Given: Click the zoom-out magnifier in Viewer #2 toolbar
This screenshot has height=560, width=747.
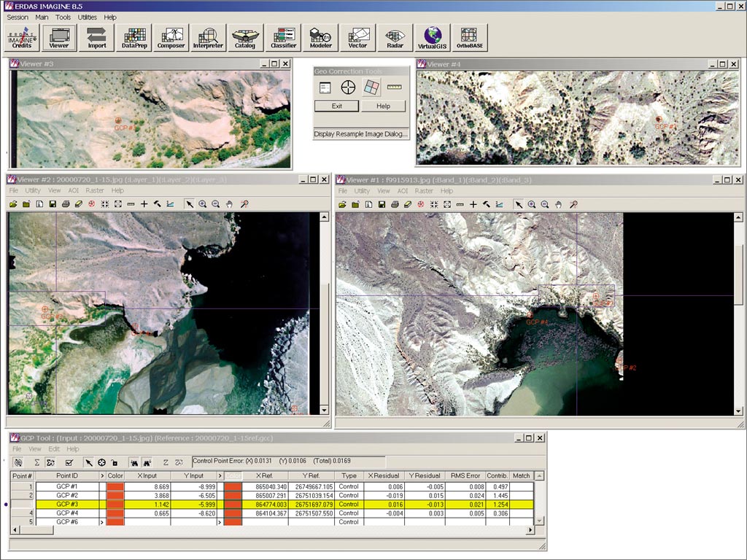Looking at the screenshot, I should (x=216, y=204).
